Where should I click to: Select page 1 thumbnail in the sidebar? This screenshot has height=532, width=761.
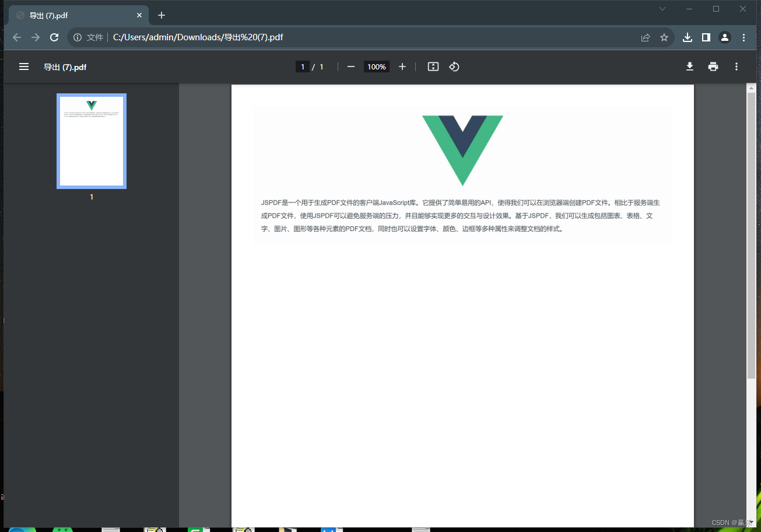91,141
